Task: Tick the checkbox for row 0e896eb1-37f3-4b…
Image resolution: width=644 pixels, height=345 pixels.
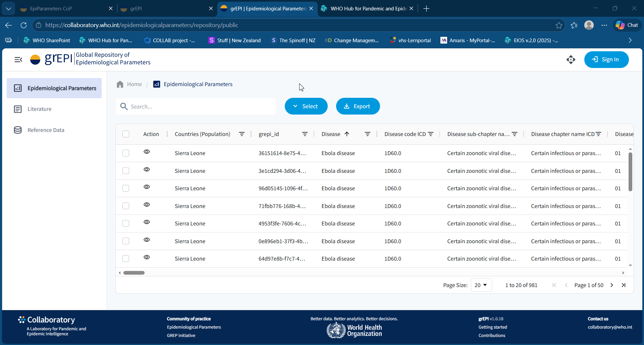Action: (126, 241)
